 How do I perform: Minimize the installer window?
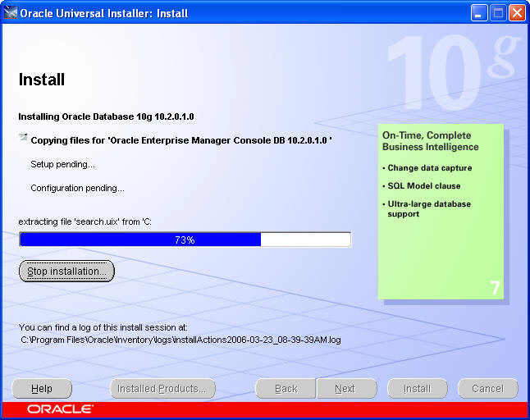pos(480,12)
